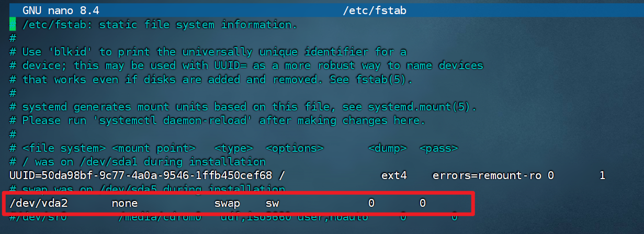Click the <options> column header
644x234 pixels.
coord(295,148)
